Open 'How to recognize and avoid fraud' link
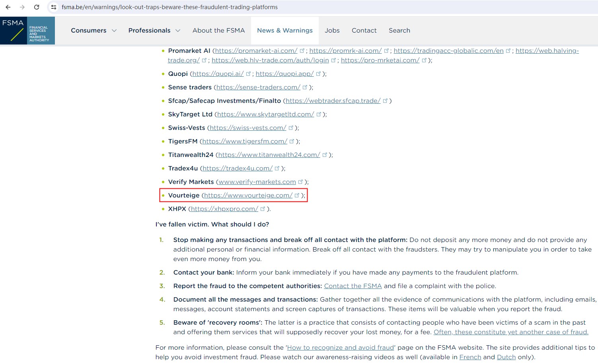Screen dimensions: 598x364 click(x=340, y=347)
